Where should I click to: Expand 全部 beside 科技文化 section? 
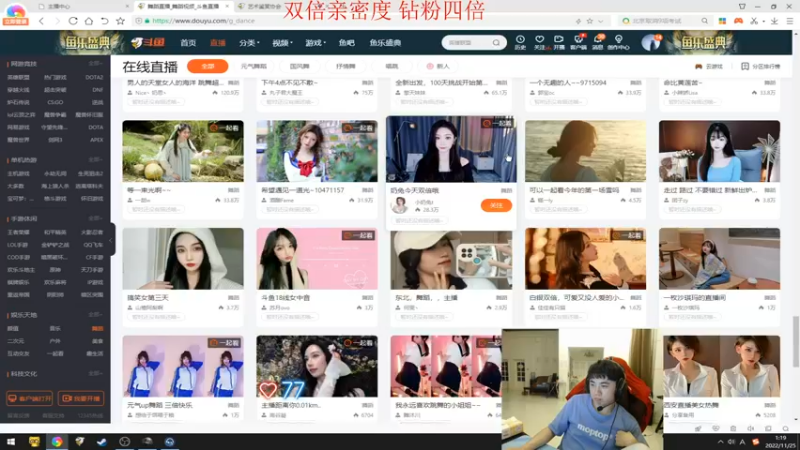click(95, 373)
